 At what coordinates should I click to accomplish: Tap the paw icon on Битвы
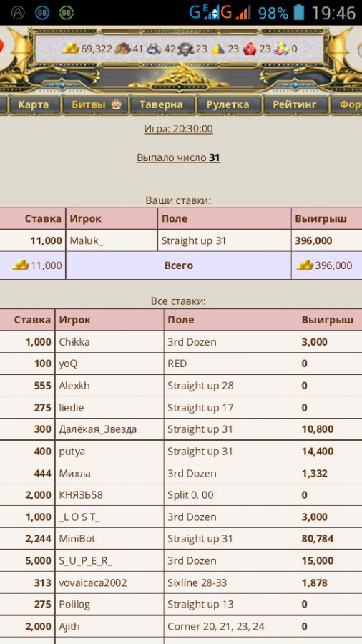point(116,104)
